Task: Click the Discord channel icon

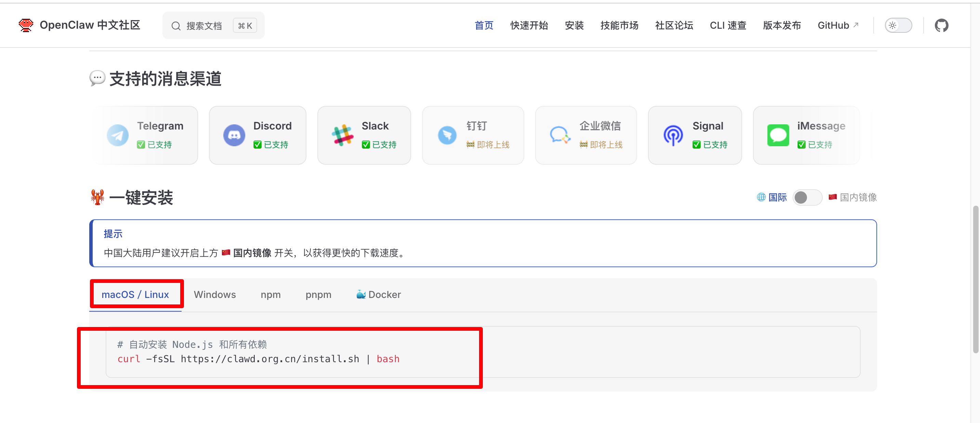Action: [234, 135]
